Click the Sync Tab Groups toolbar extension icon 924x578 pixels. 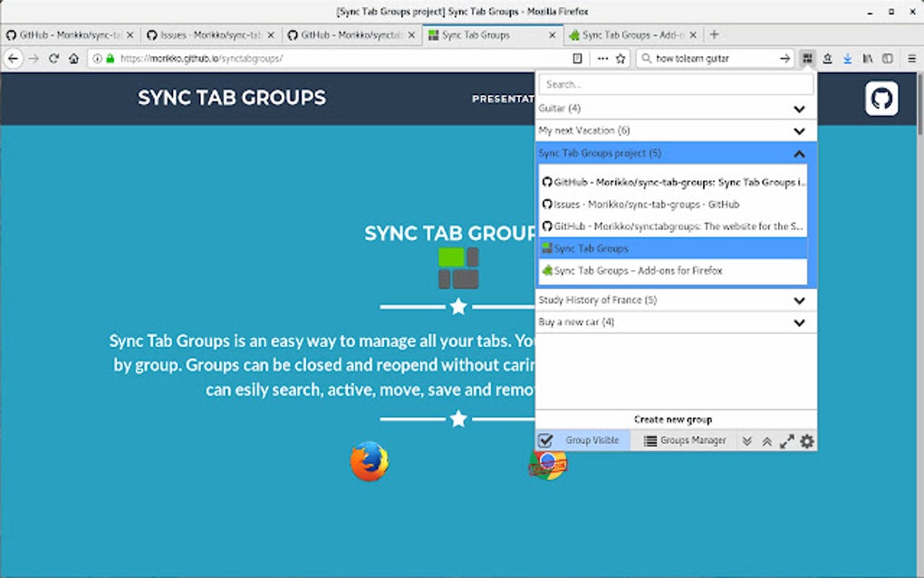[807, 58]
